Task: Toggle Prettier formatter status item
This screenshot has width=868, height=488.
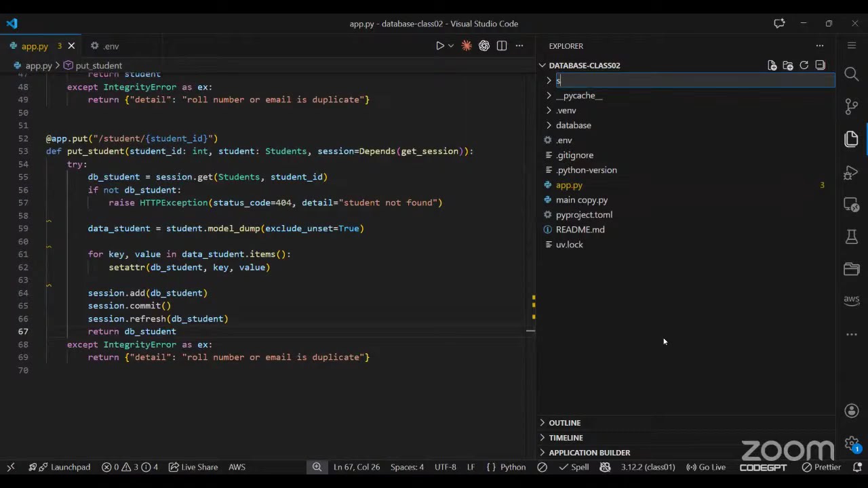Action: (821, 467)
